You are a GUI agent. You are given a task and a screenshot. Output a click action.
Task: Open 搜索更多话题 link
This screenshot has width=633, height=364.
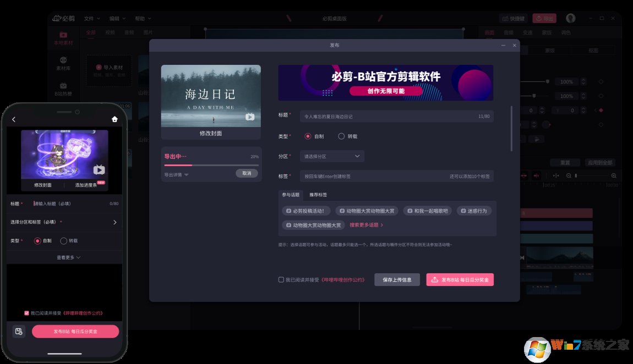click(366, 225)
